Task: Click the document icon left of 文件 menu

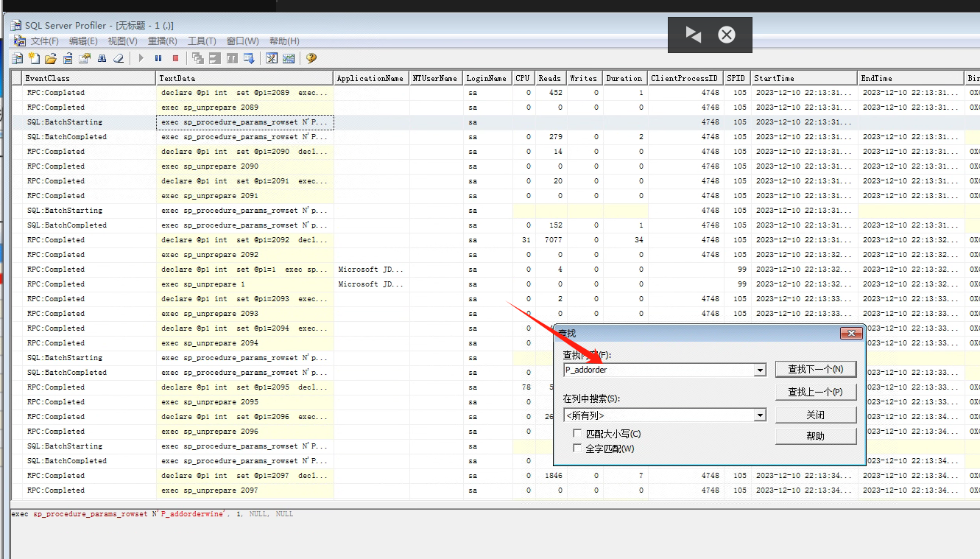Action: coord(20,41)
